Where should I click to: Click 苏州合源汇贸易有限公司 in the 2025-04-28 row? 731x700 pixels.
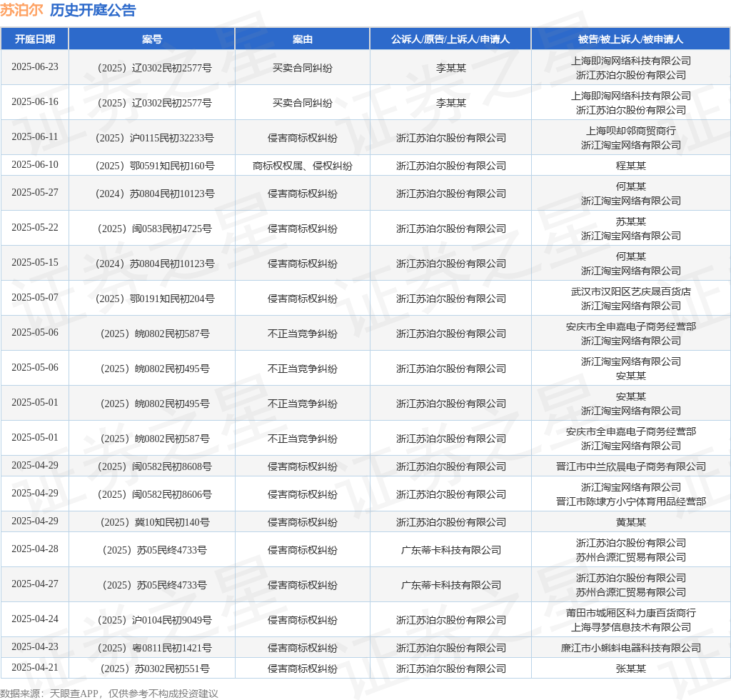631,558
